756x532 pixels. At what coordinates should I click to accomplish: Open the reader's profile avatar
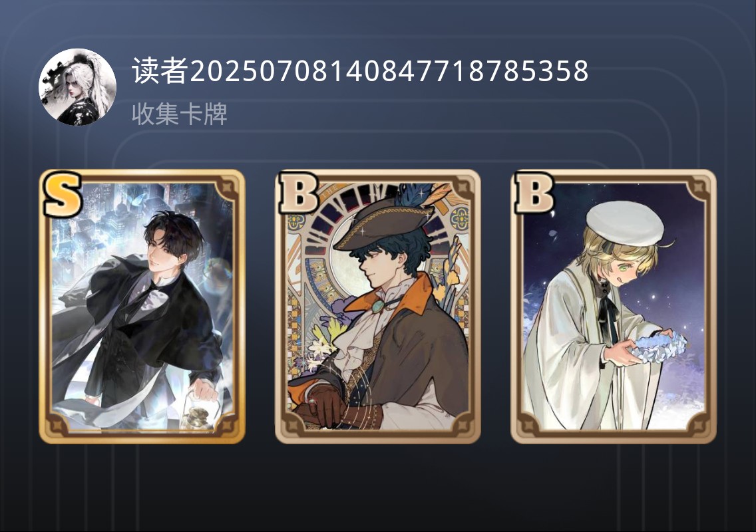pos(77,87)
